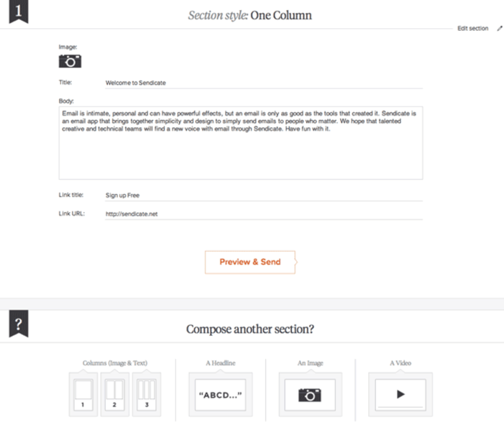This screenshot has height=443, width=504.
Task: Click the A Headline label
Action: (220, 363)
